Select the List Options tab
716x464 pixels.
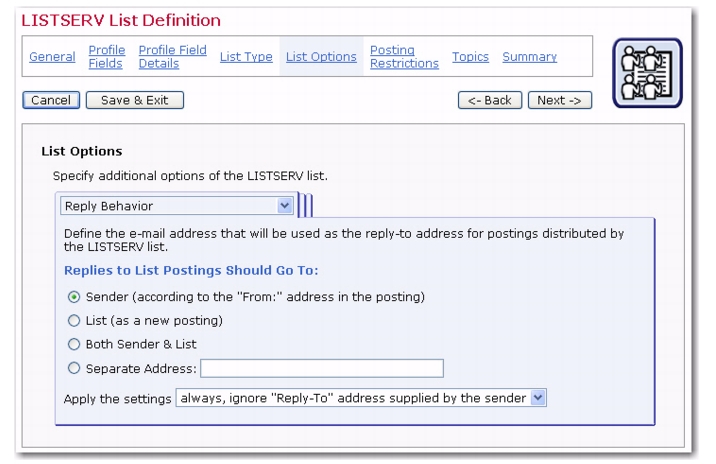tap(321, 57)
